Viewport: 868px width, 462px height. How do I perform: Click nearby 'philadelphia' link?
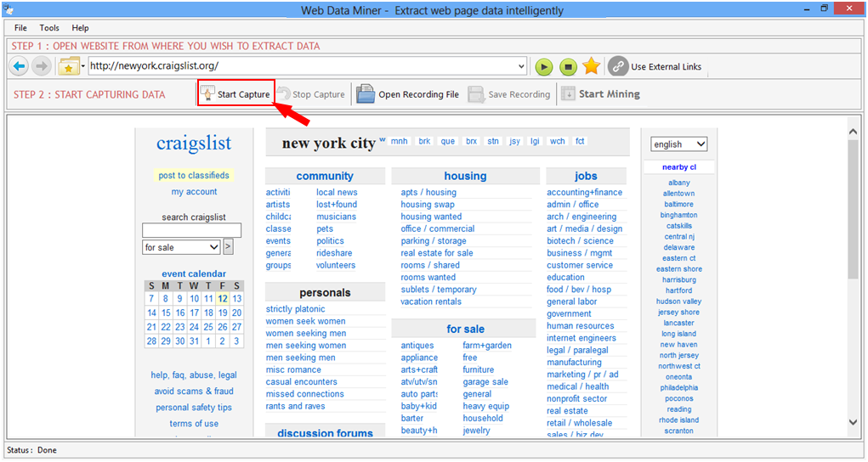679,388
